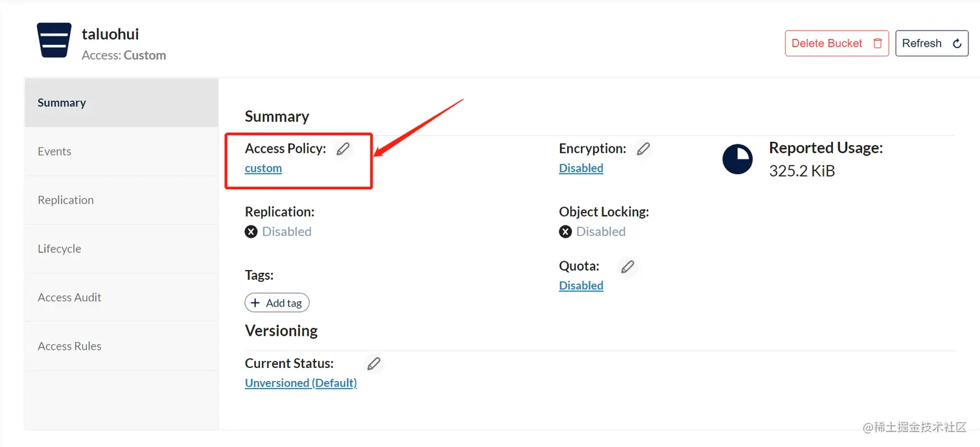
Task: Click the Unversioned (Default) link
Action: coord(301,383)
